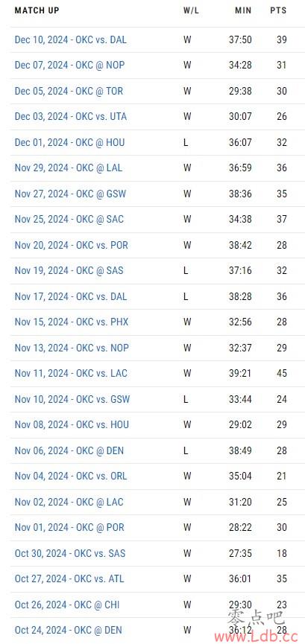The image size is (305, 644).
Task: Select the Nov 06, 2024 OKC @ DEN matchup
Action: pos(69,450)
